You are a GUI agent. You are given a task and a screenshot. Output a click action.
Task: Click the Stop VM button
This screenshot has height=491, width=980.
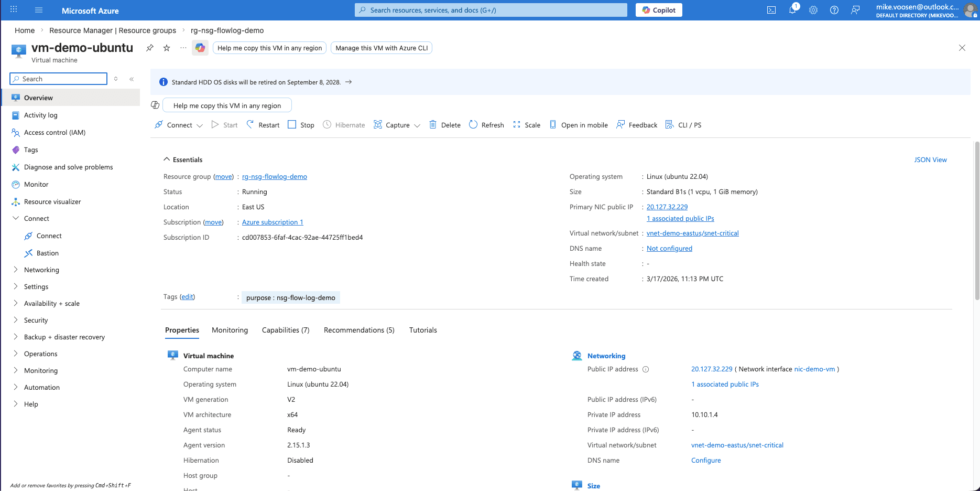[301, 125]
